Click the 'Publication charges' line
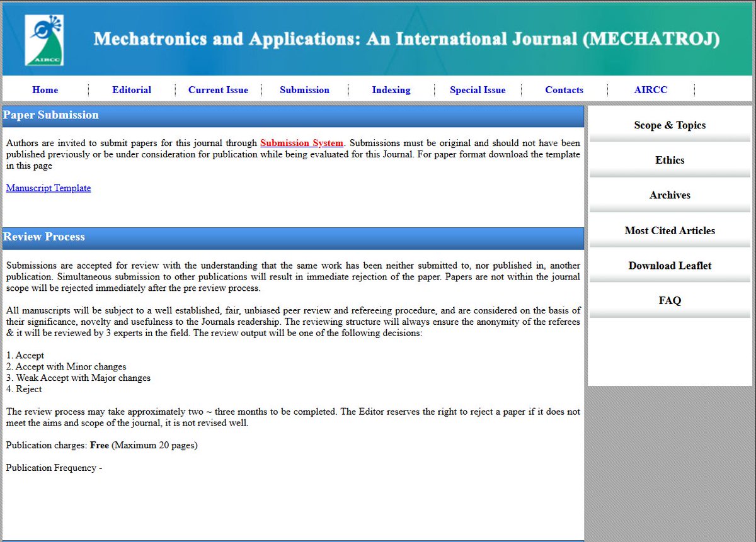The height and width of the screenshot is (542, 756). (102, 445)
